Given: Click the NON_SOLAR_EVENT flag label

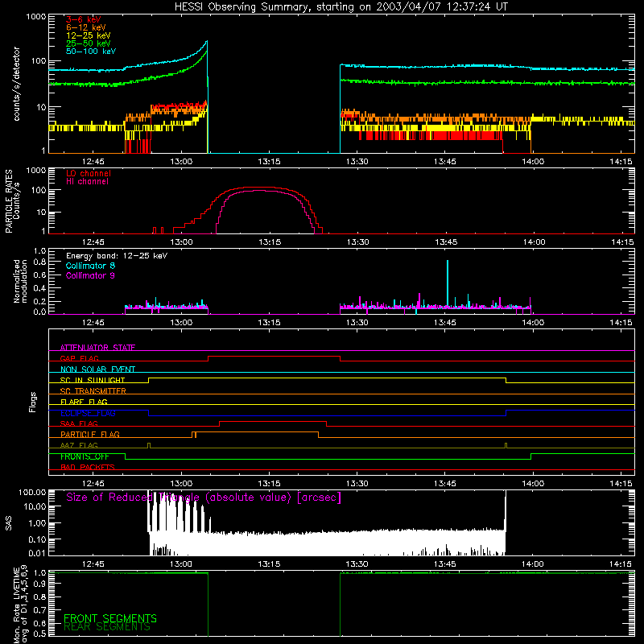Looking at the screenshot, I should point(97,369).
